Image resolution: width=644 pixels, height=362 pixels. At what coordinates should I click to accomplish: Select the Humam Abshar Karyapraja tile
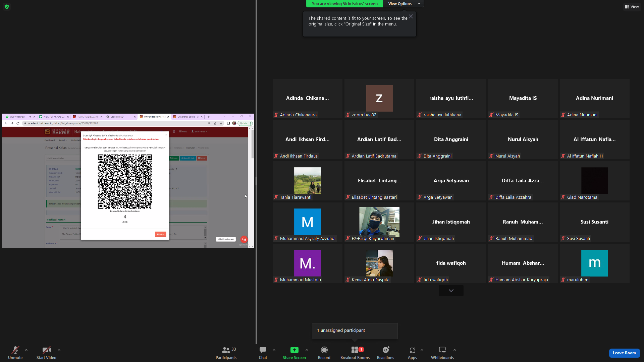523,263
